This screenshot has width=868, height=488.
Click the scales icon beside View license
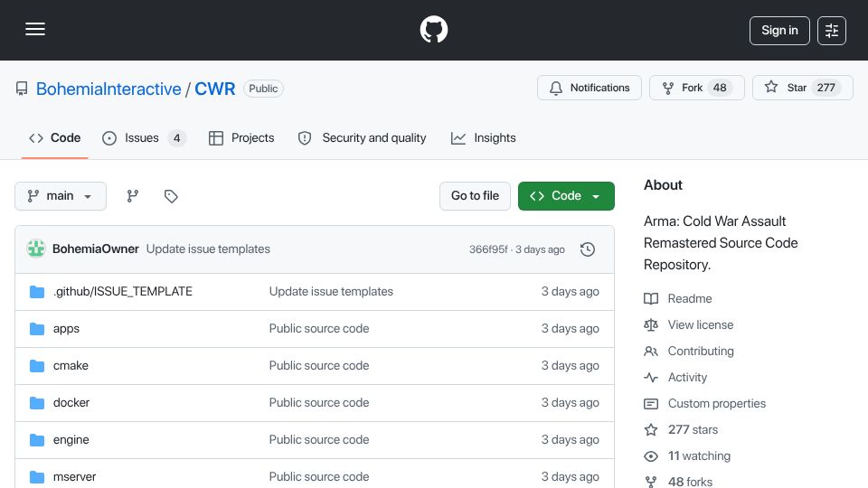(x=651, y=324)
